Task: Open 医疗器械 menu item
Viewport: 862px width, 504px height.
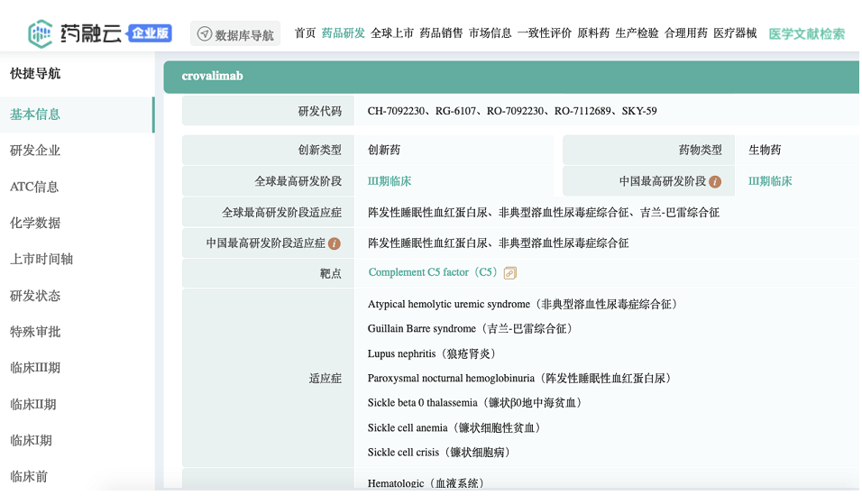Action: [x=735, y=33]
